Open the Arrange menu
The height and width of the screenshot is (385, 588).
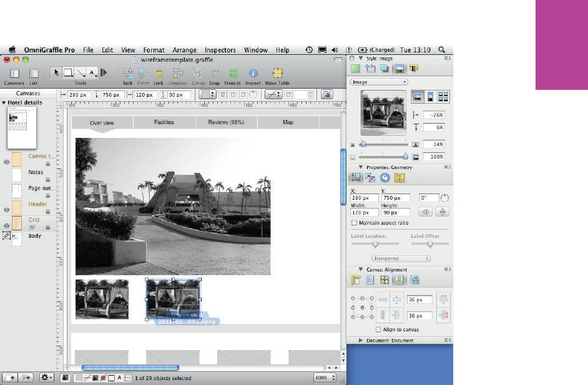click(x=184, y=50)
